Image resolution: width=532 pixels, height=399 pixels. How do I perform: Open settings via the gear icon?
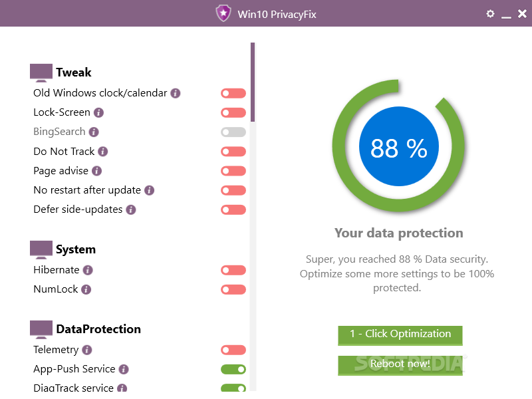[x=490, y=13]
